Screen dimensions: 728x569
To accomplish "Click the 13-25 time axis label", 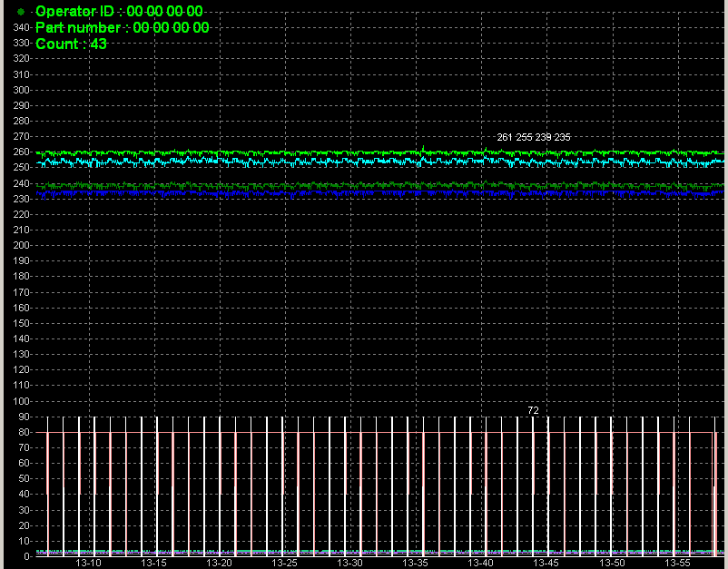I will (x=284, y=563).
